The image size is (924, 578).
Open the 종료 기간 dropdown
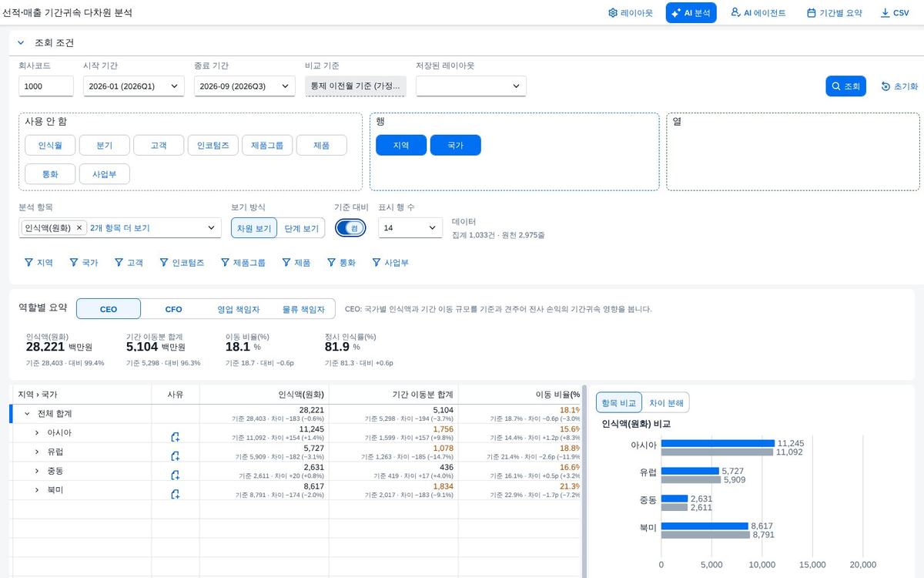pos(245,86)
